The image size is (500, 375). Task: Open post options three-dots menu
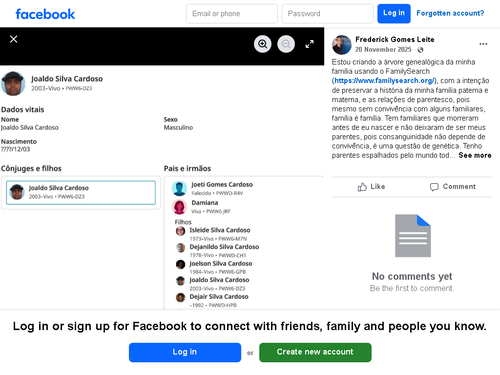click(483, 44)
